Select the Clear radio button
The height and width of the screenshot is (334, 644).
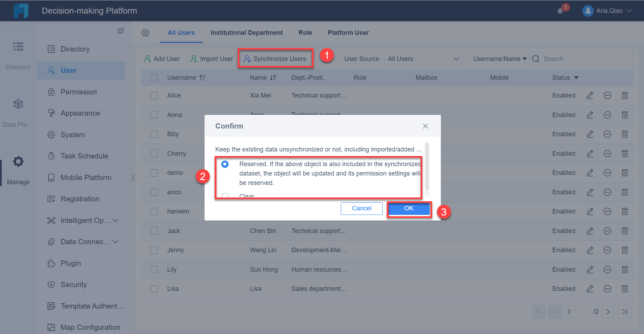pos(225,196)
